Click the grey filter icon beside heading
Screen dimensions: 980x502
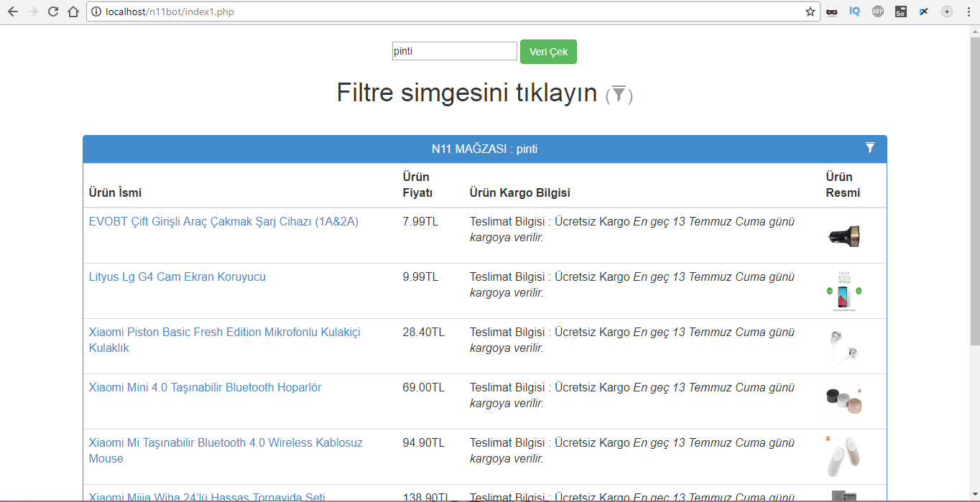pyautogui.click(x=619, y=94)
